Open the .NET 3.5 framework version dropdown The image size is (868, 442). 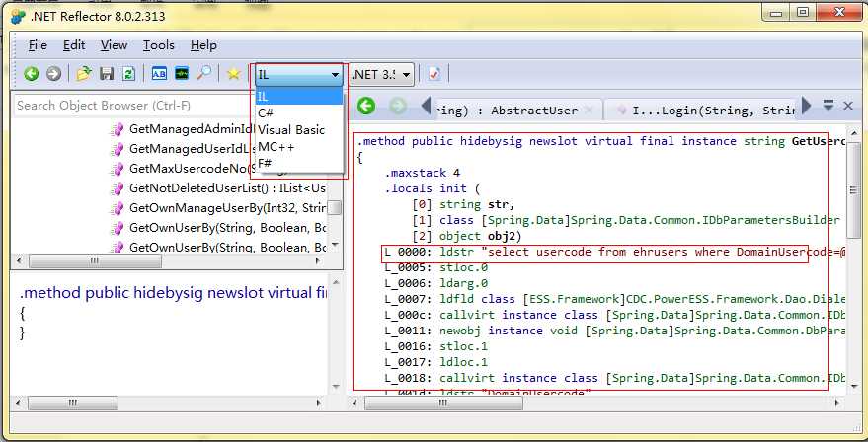[381, 74]
